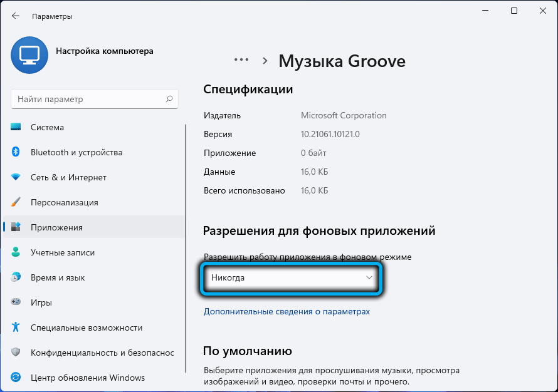Click the sidebar vertical scrollbar
This screenshot has width=558, height=392.
point(186,248)
